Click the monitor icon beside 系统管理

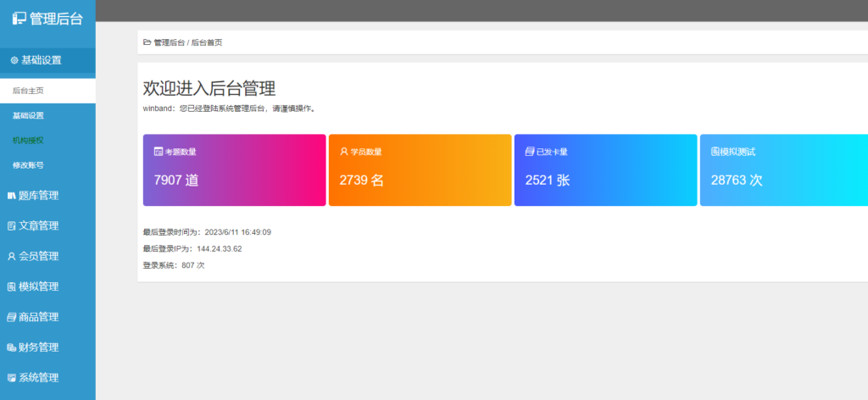(x=12, y=378)
